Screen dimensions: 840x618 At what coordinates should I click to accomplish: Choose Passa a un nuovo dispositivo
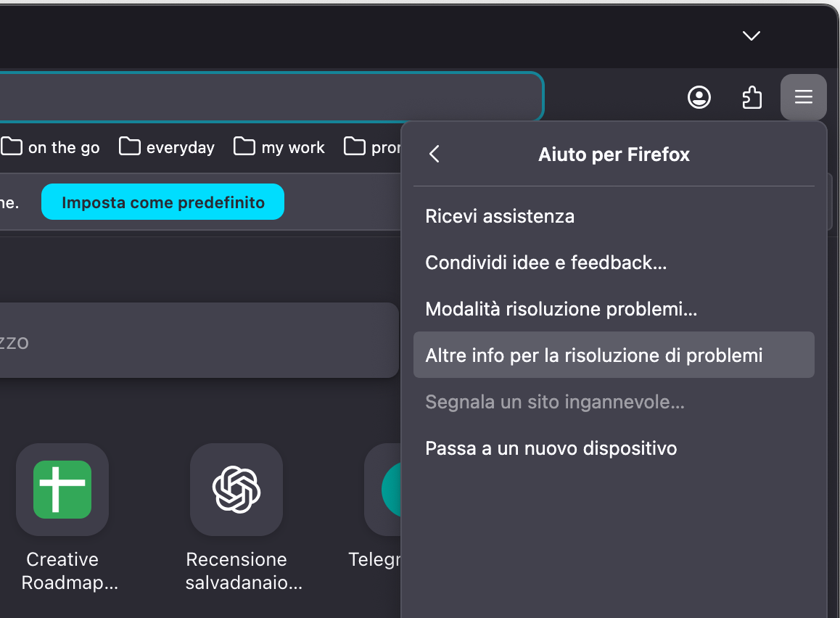[614, 448]
